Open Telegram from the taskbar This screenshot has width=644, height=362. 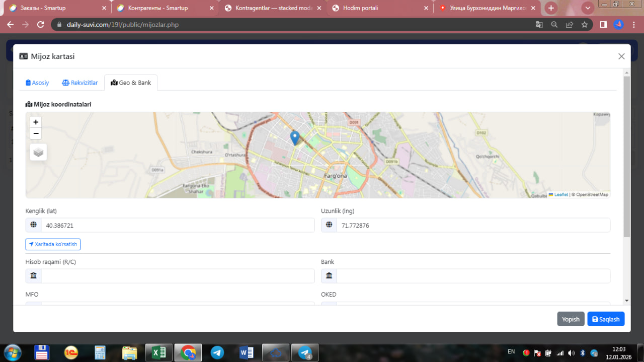pyautogui.click(x=217, y=352)
